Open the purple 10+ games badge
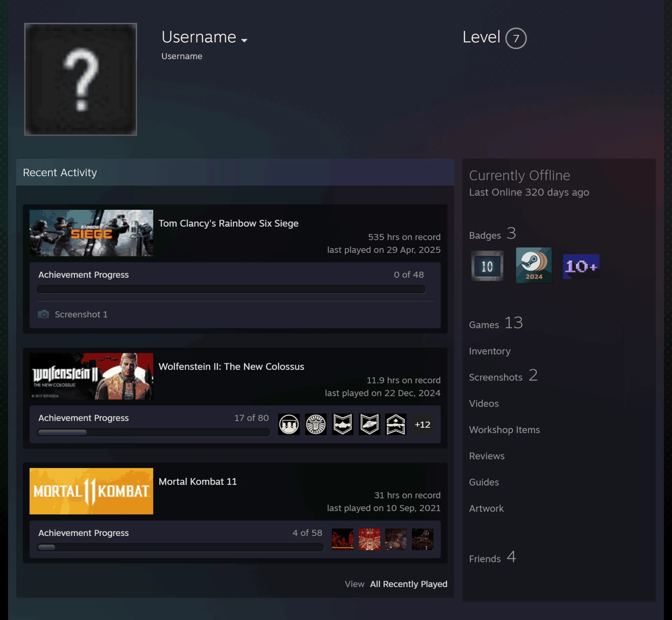This screenshot has height=620, width=672. (x=581, y=266)
